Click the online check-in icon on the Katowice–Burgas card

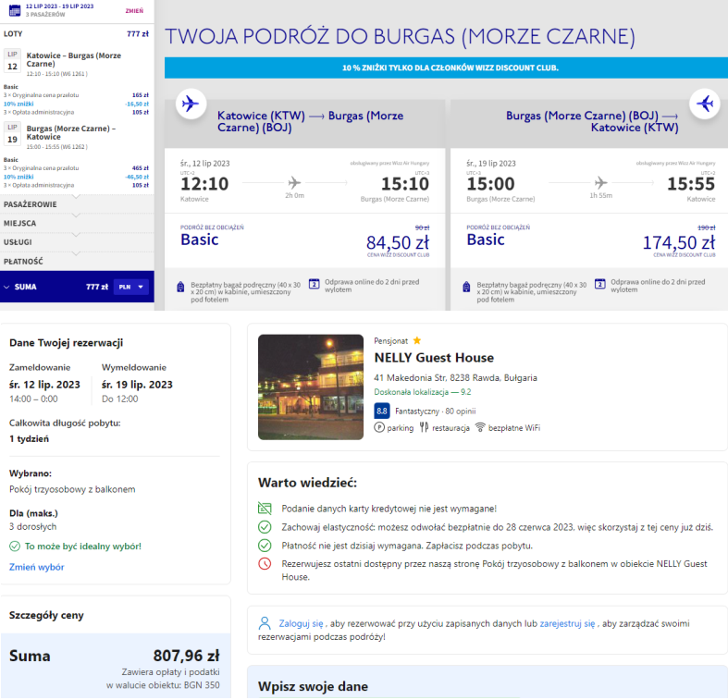click(x=314, y=285)
